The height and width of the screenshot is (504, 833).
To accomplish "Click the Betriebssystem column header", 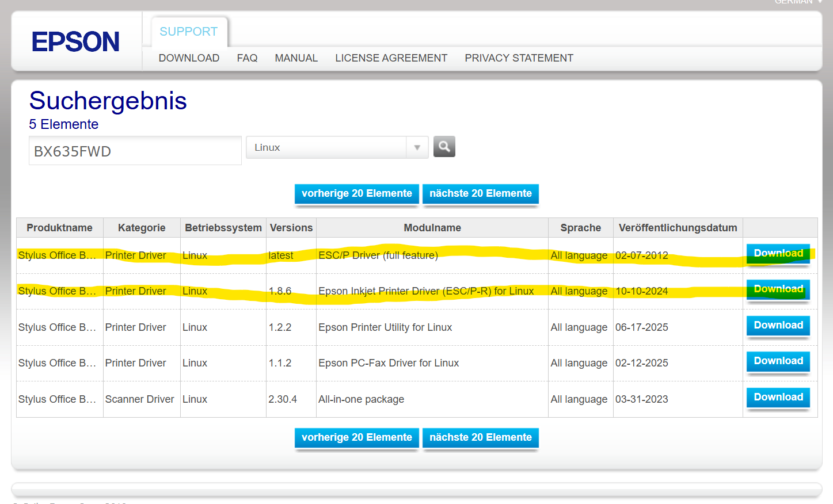I will coord(223,228).
